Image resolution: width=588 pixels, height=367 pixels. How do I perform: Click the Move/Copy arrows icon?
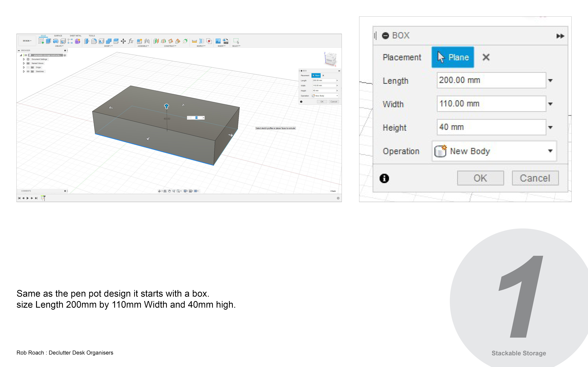pos(123,41)
